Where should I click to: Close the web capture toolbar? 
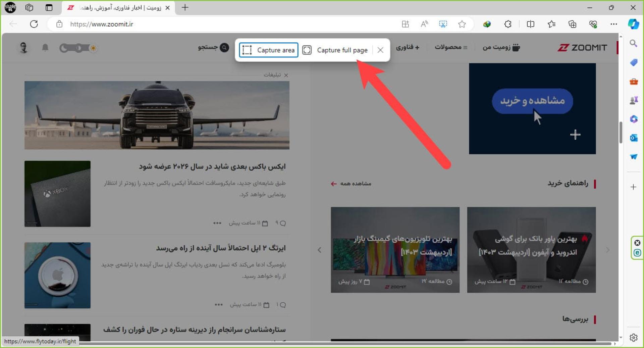click(x=380, y=50)
